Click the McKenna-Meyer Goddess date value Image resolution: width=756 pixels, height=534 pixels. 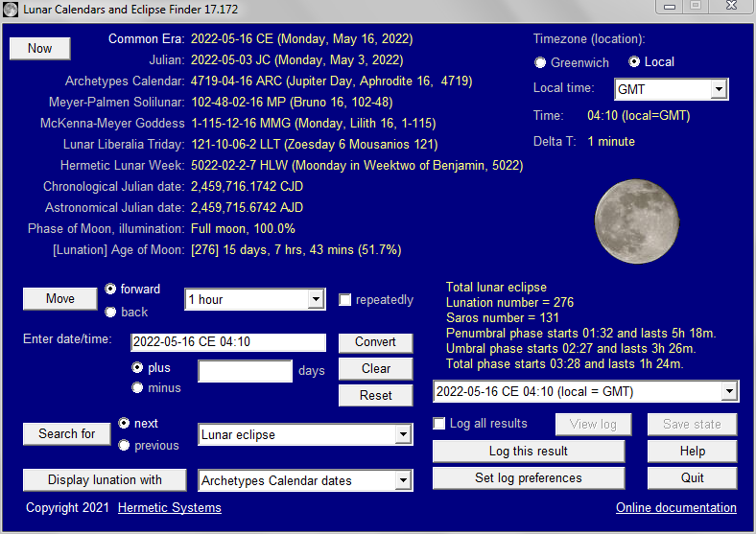point(314,124)
